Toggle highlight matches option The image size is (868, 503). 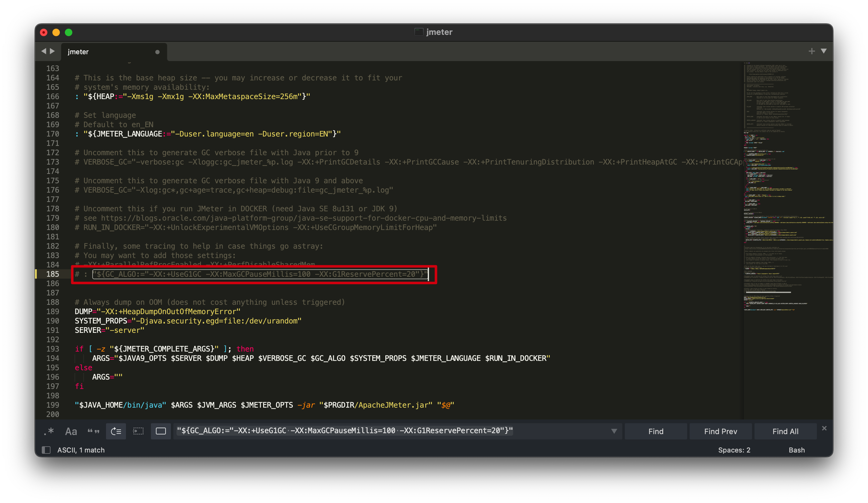[161, 431]
